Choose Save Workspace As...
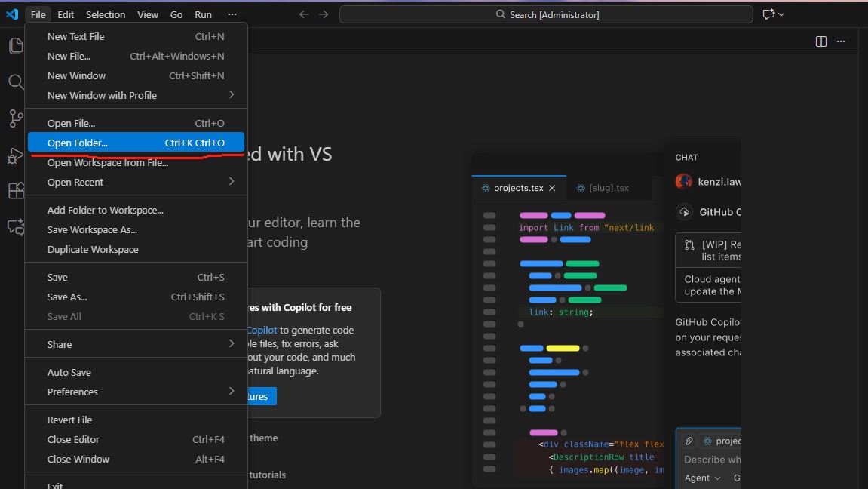This screenshot has width=868, height=489. tap(136, 230)
